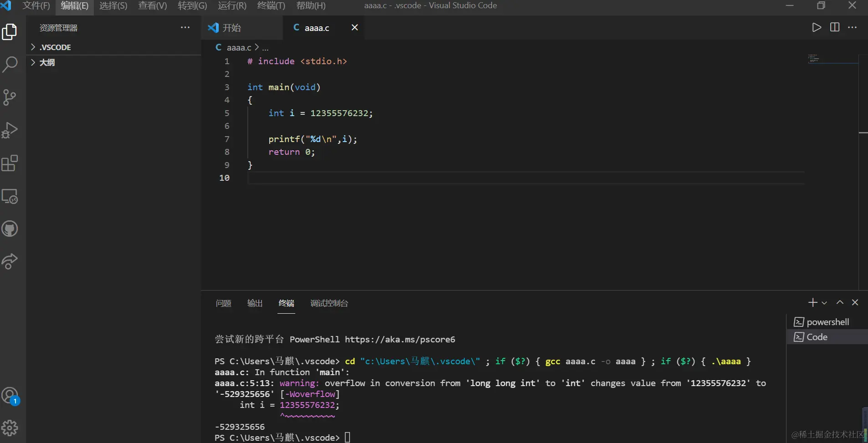
Task: Open the Search view in activity bar
Action: (10, 65)
